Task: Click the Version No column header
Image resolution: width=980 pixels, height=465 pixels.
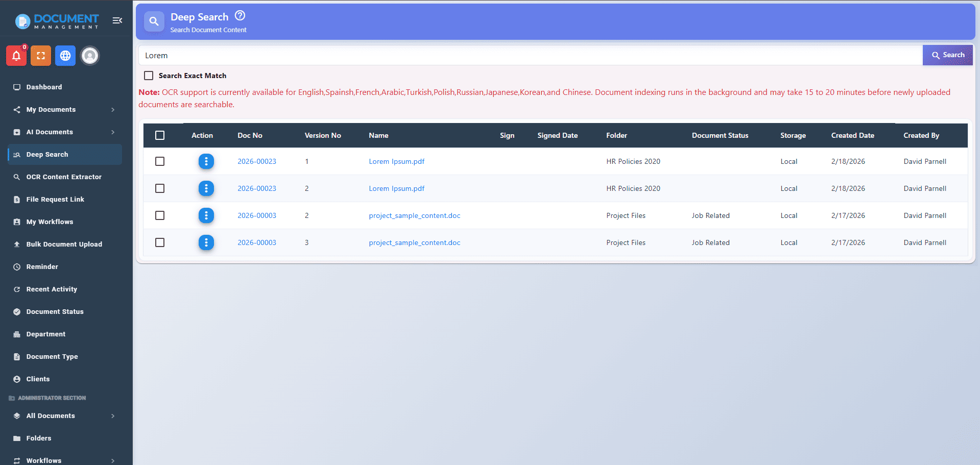Action: coord(323,135)
